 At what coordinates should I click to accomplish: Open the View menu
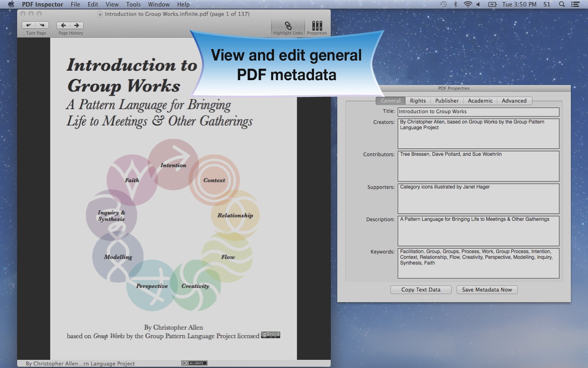(112, 4)
